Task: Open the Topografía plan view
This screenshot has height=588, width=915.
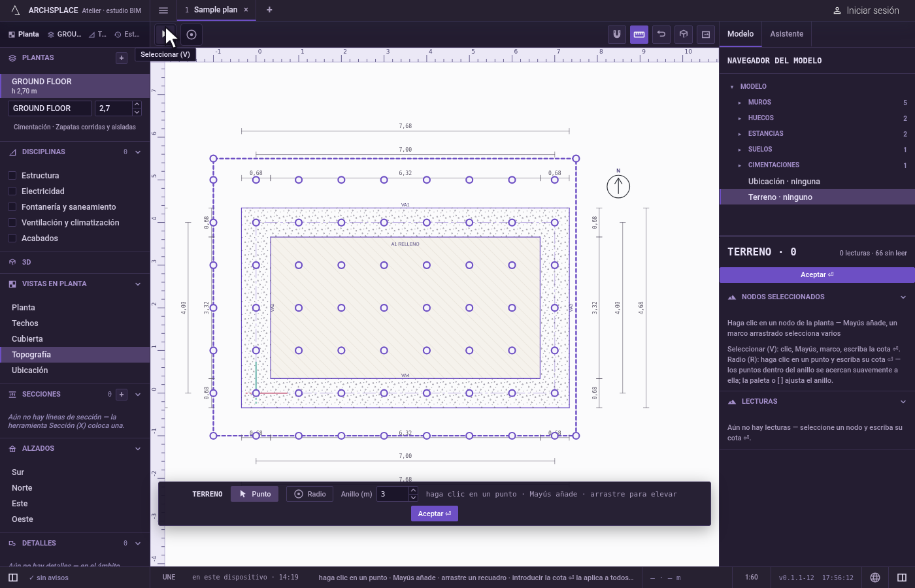Action: (75, 355)
